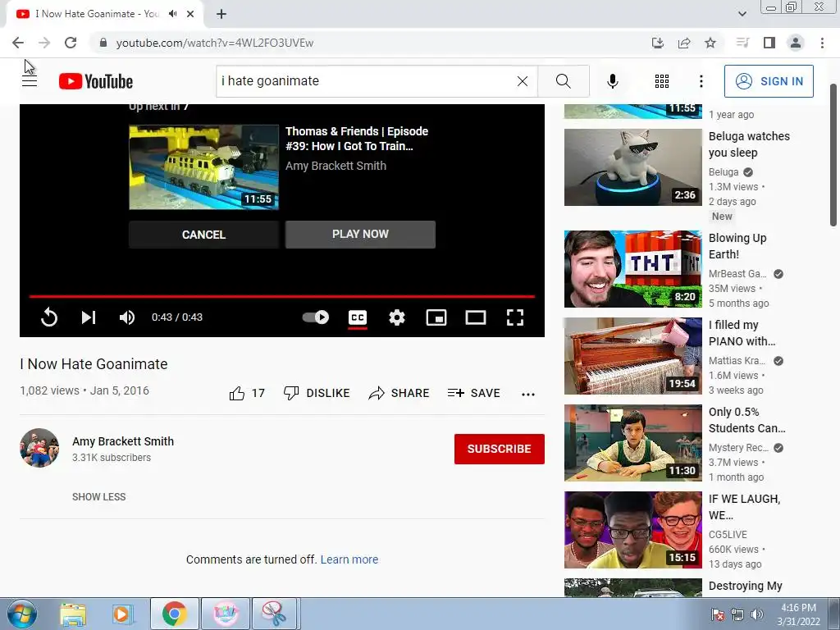Bookmark this page with the star

coord(710,43)
